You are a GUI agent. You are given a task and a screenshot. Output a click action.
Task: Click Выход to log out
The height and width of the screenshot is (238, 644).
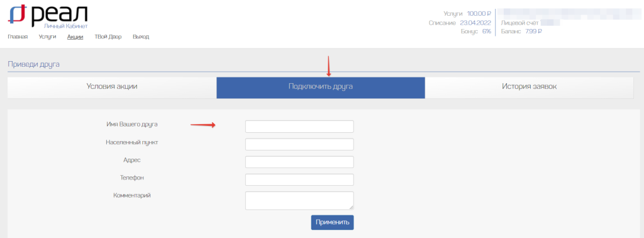[141, 37]
